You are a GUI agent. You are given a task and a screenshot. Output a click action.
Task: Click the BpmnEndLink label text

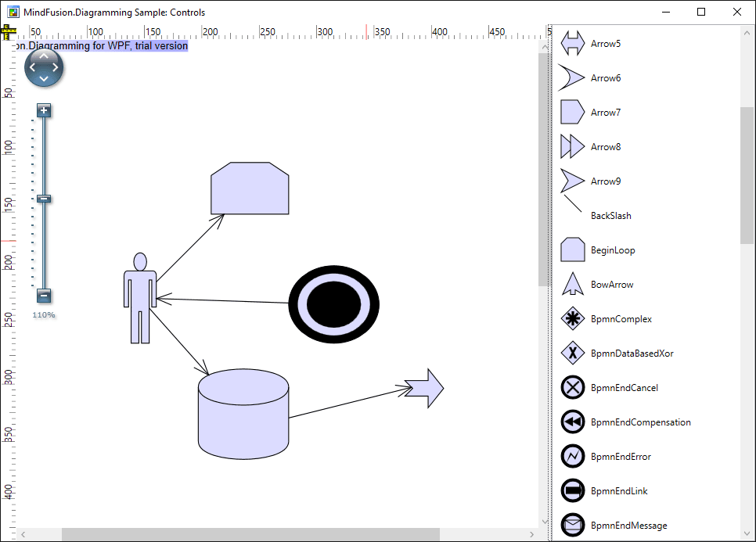(619, 491)
